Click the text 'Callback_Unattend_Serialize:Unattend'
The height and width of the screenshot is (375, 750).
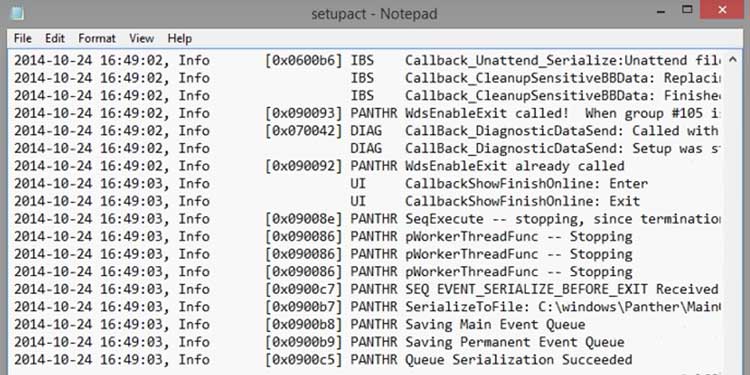coord(546,60)
